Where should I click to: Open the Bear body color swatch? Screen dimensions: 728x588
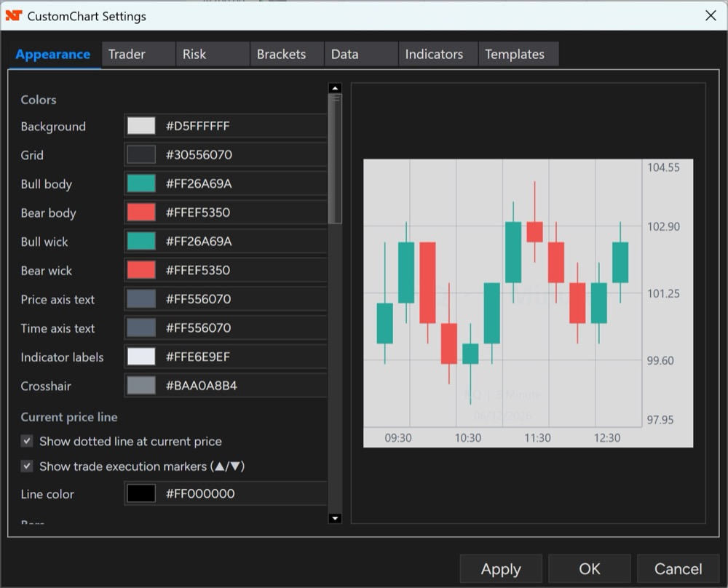pos(141,212)
